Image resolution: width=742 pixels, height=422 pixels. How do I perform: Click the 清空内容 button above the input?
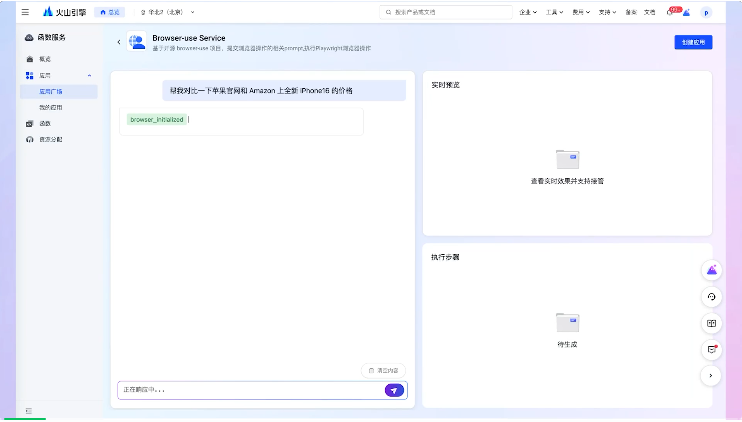pyautogui.click(x=383, y=370)
